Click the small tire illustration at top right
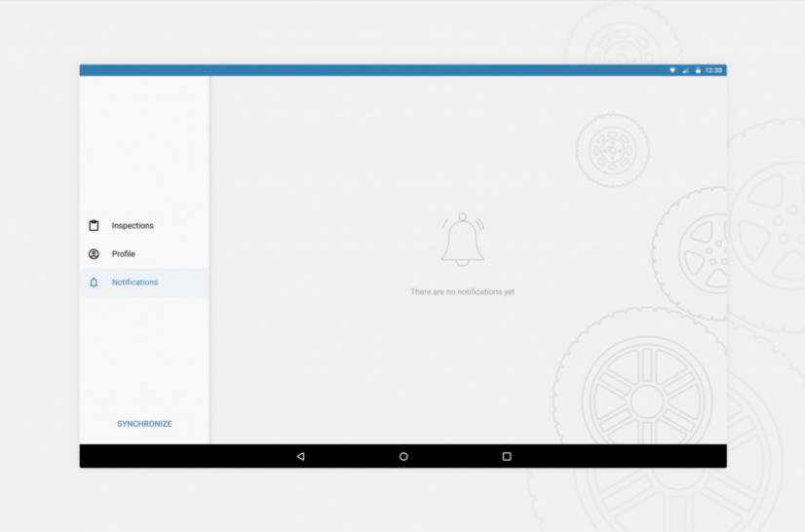The width and height of the screenshot is (805, 532). [x=612, y=150]
